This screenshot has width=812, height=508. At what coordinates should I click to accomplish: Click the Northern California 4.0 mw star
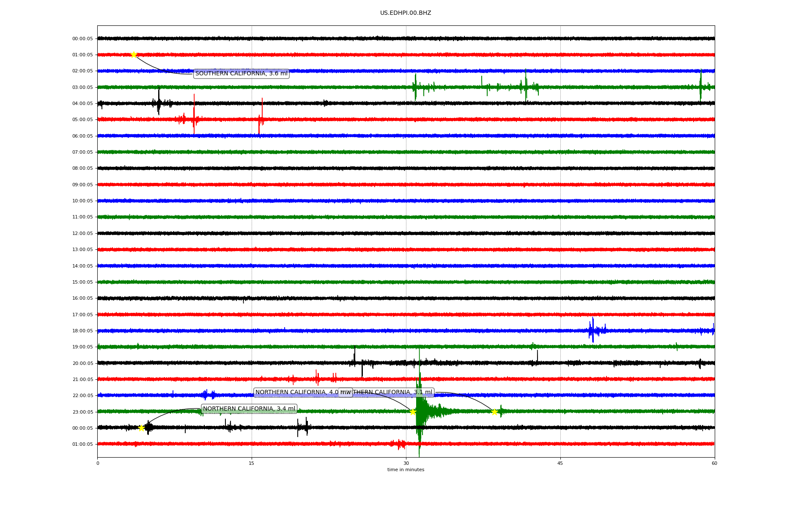413,411
